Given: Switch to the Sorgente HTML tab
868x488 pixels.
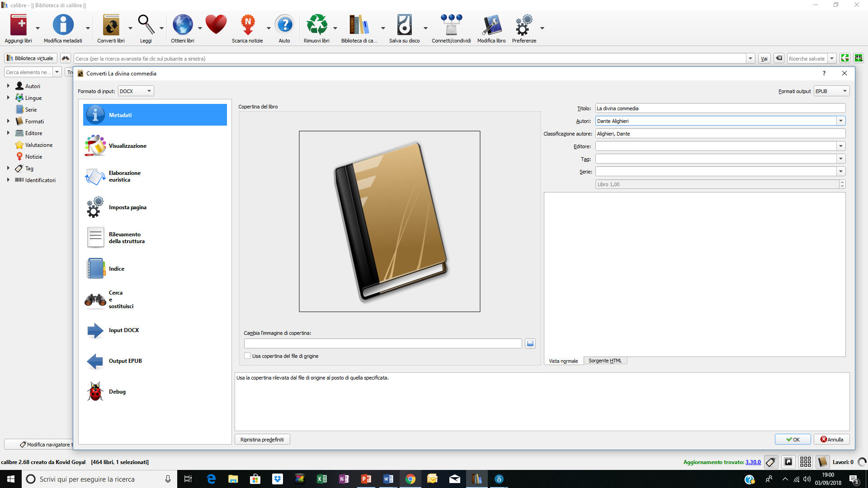Looking at the screenshot, I should click(605, 361).
